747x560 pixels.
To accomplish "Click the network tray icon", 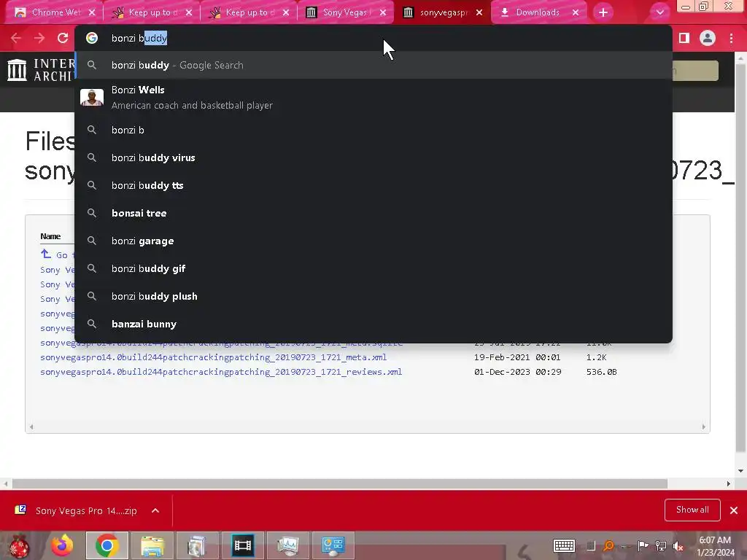I will (661, 546).
